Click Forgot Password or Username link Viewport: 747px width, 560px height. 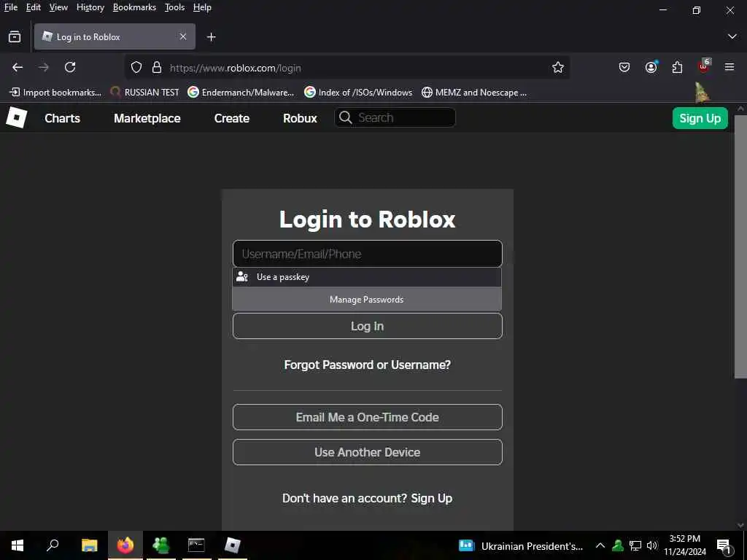(x=368, y=365)
